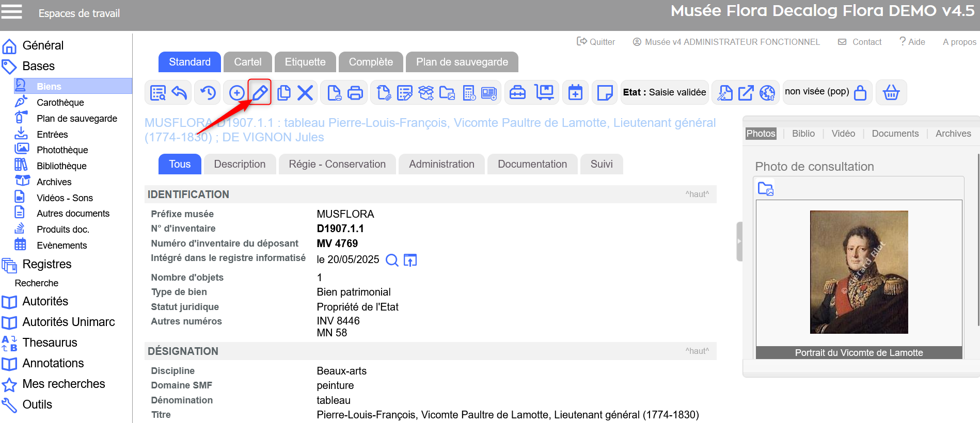
Task: Click the duplicate record copy icon
Action: pos(283,93)
